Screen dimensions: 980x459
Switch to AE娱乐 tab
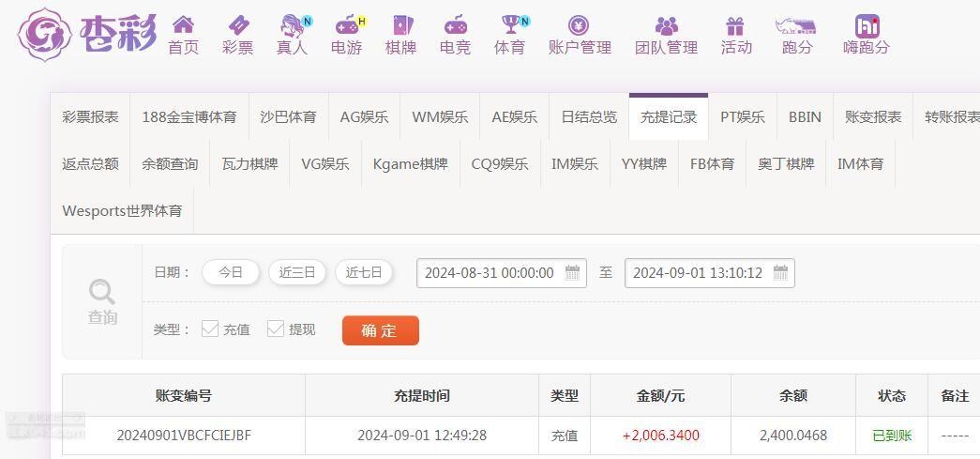(514, 117)
